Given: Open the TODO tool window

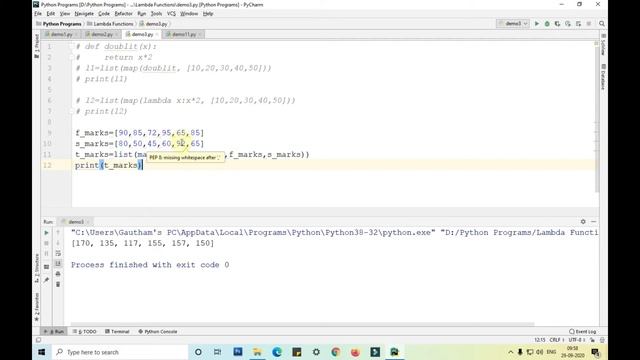Looking at the screenshot, I should 84,331.
